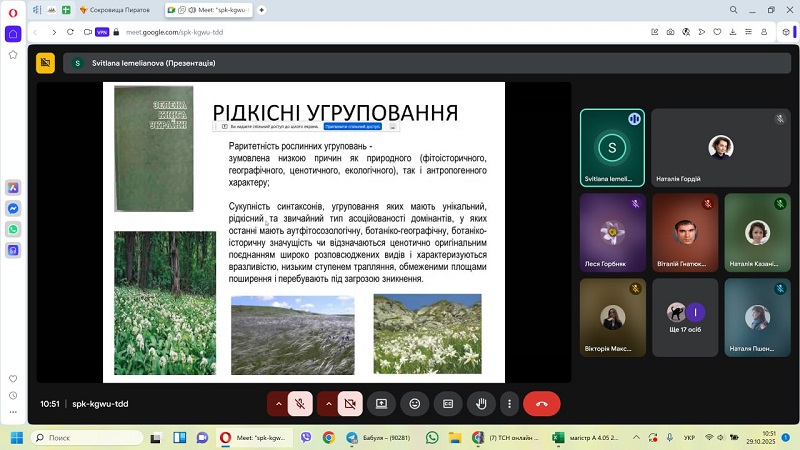
Task: Open WhatsApp in the Opera sidebar
Action: click(x=13, y=229)
